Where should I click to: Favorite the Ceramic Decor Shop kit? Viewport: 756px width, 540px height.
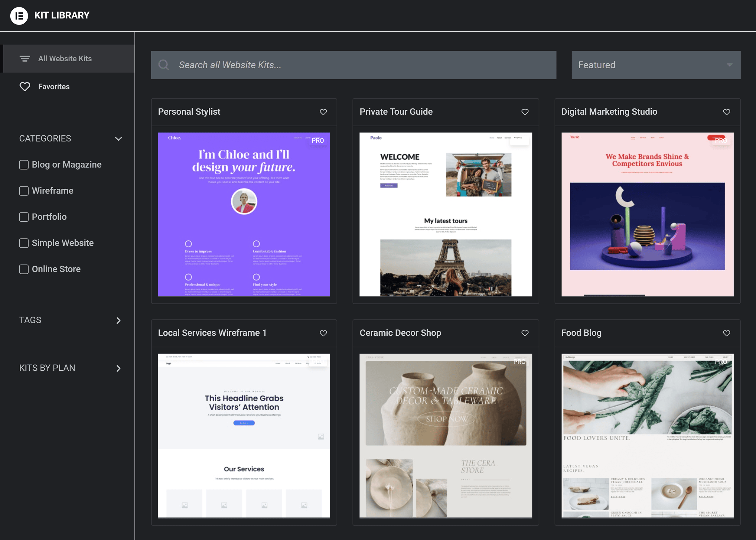[525, 333]
